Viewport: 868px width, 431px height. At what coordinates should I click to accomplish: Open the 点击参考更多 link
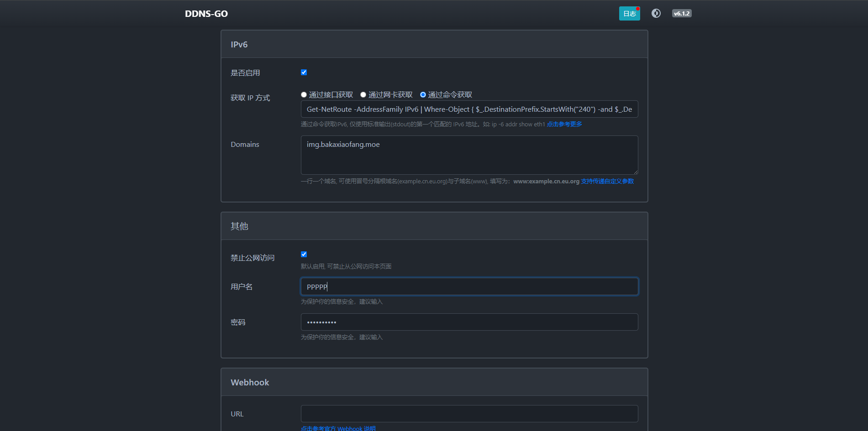[564, 125]
